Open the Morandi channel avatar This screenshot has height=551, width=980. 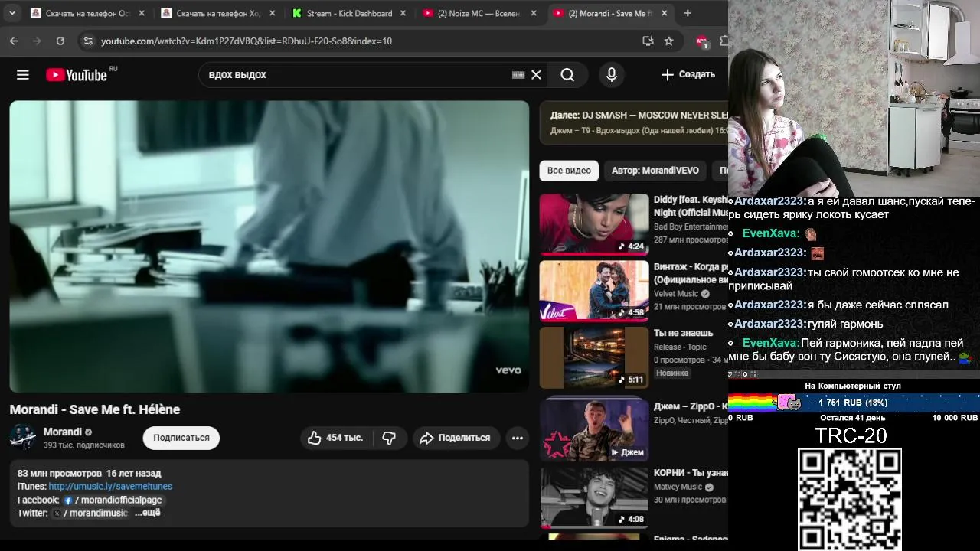[22, 438]
